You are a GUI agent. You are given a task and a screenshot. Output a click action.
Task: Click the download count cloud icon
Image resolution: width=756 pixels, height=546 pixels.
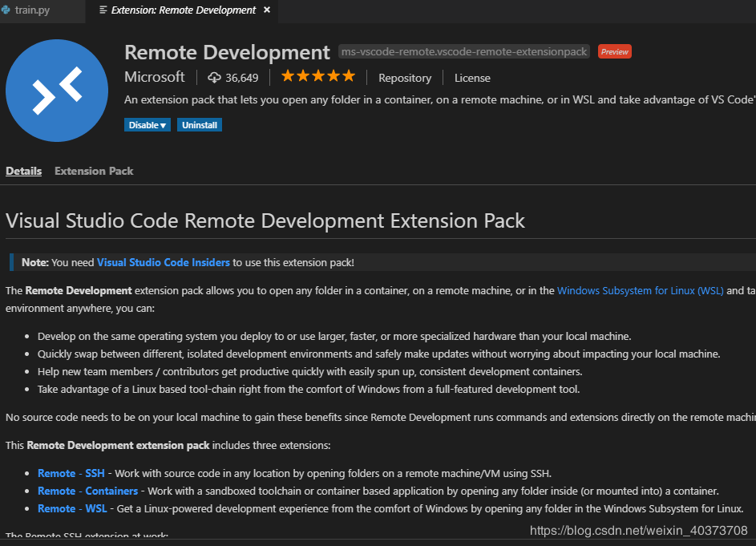tap(215, 78)
